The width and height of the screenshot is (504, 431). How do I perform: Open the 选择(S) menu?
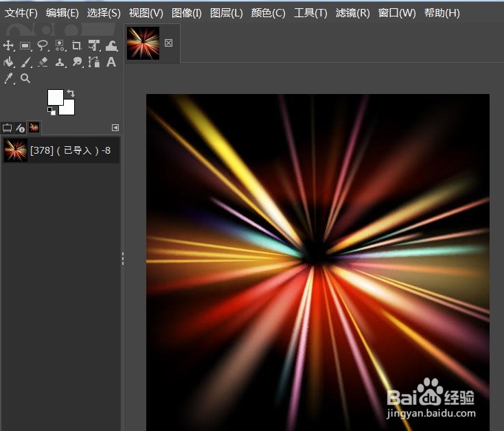pos(104,13)
